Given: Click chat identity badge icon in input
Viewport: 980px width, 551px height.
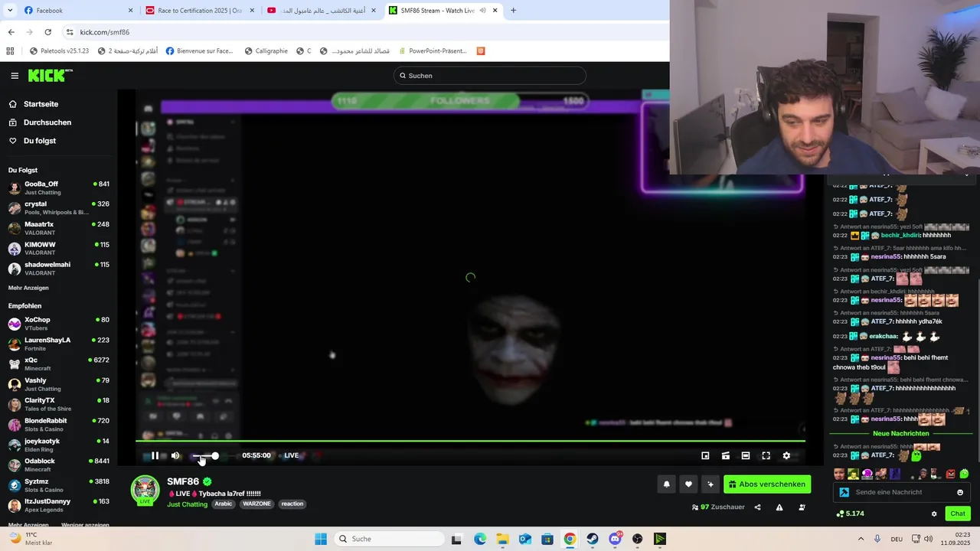Looking at the screenshot, I should pyautogui.click(x=844, y=492).
